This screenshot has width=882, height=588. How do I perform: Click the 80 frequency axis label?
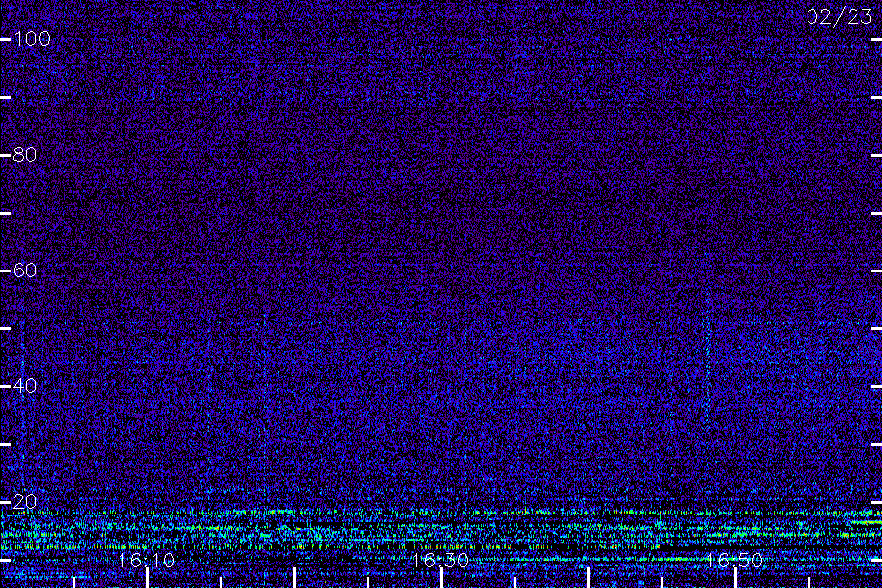tap(24, 154)
